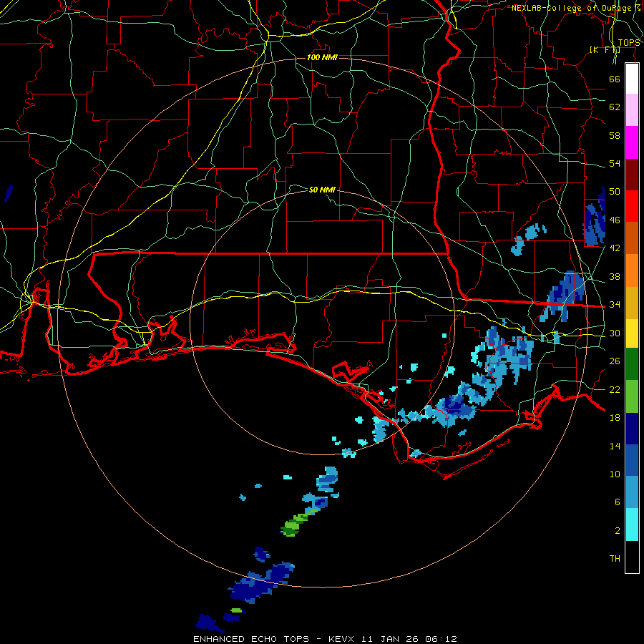Click the '26' legend value
Image resolution: width=644 pixels, height=644 pixels.
click(615, 361)
